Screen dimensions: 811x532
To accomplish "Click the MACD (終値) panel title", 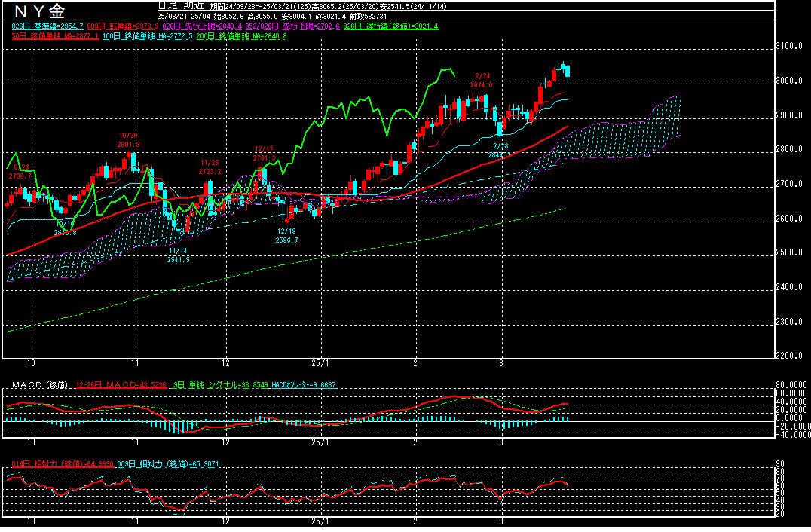I will [40, 385].
